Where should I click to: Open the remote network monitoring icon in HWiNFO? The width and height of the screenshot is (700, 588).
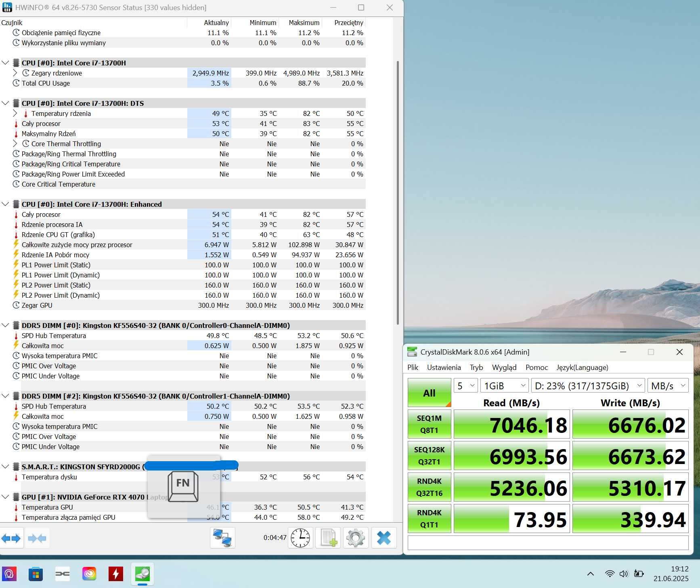[x=222, y=538]
